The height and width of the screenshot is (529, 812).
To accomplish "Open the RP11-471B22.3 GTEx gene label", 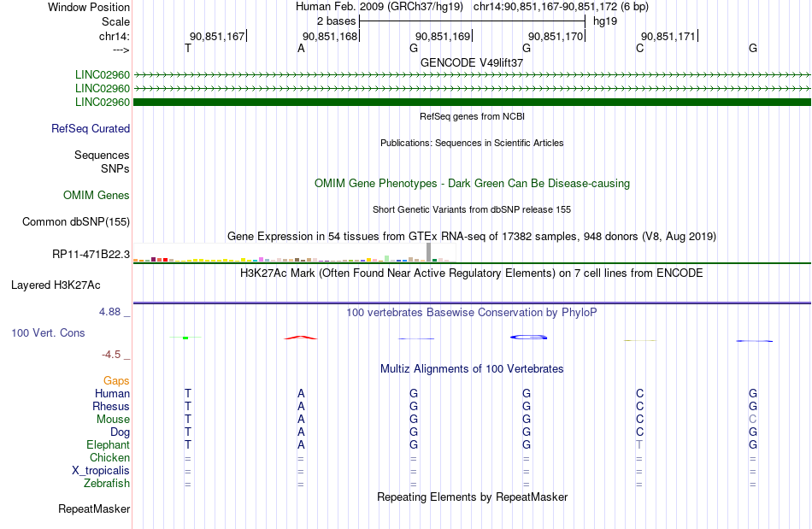I will click(91, 254).
